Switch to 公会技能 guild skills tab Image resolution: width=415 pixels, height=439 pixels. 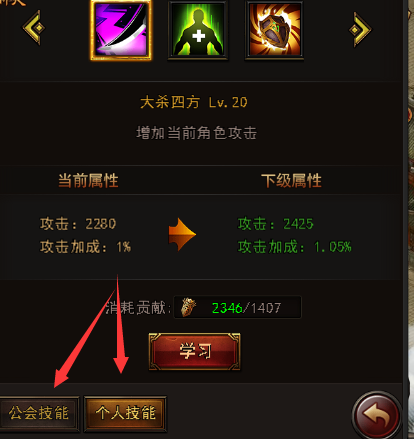point(39,413)
